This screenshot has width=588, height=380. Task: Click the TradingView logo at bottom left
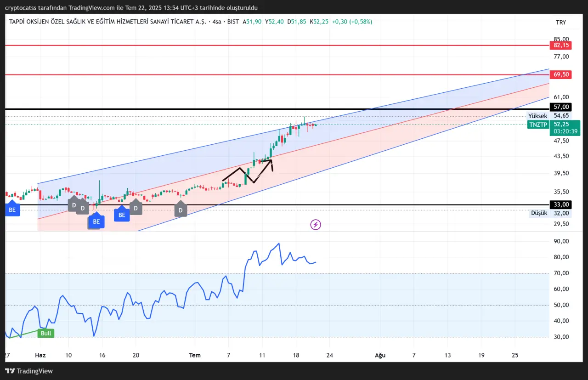pyautogui.click(x=29, y=371)
